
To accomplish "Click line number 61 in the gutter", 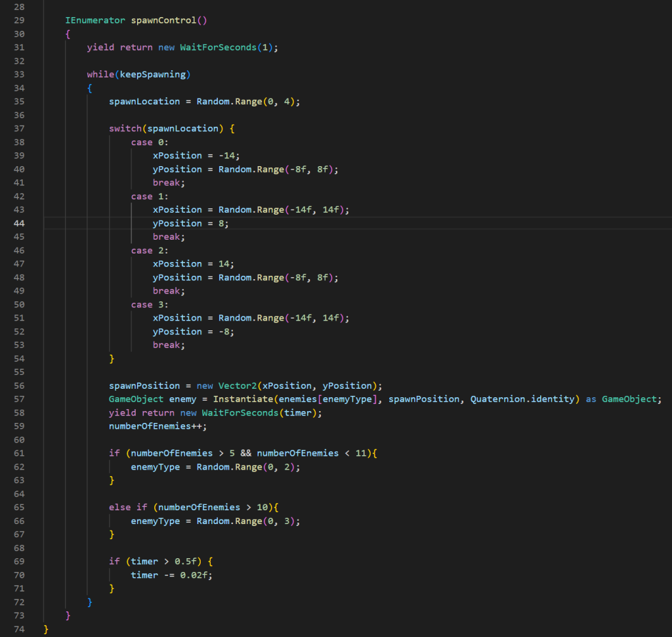I will click(18, 453).
